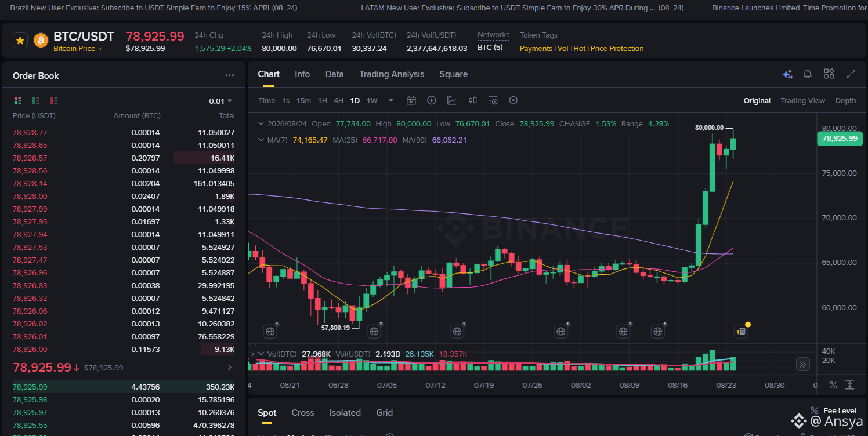Select the Cross margin tab
The height and width of the screenshot is (436, 868).
[303, 413]
